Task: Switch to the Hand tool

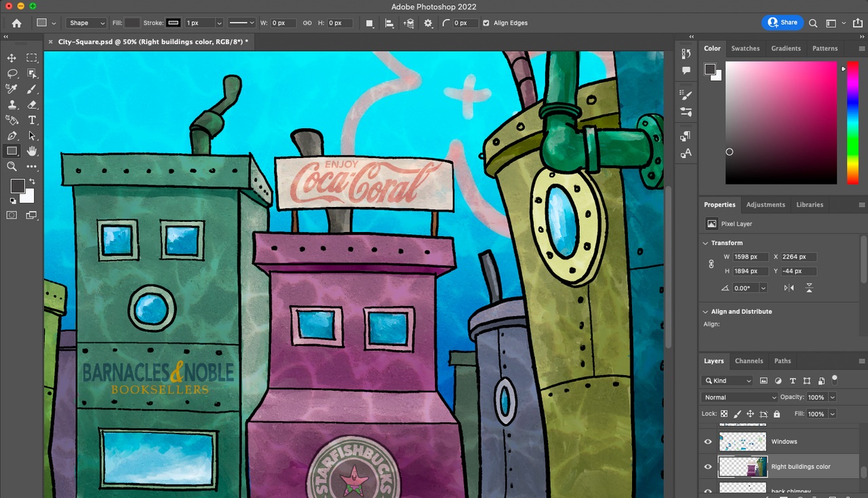Action: [x=32, y=151]
